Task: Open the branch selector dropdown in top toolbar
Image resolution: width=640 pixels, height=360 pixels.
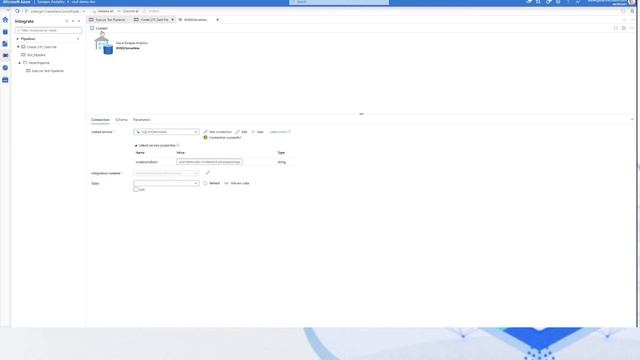Action: [x=56, y=11]
